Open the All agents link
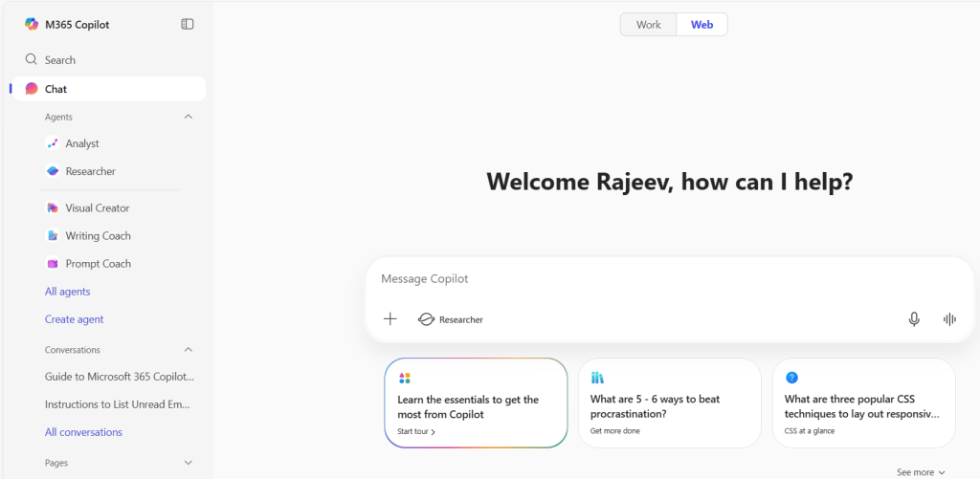 click(x=67, y=292)
